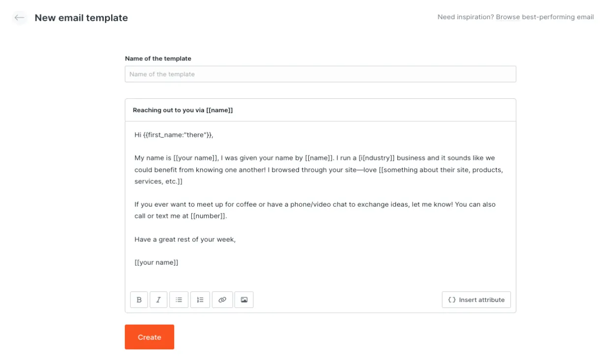The height and width of the screenshot is (364, 600).
Task: Click inside the Name of the template field
Action: point(320,74)
